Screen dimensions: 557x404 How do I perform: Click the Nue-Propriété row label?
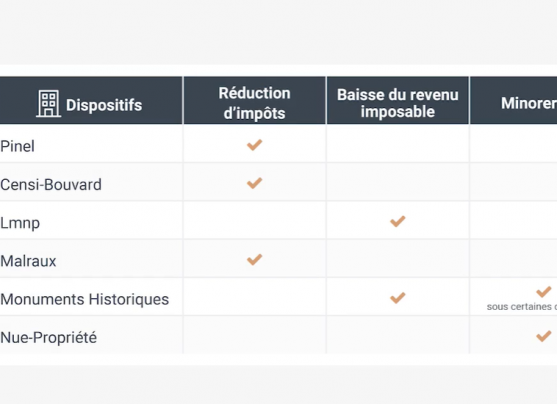[x=48, y=338]
